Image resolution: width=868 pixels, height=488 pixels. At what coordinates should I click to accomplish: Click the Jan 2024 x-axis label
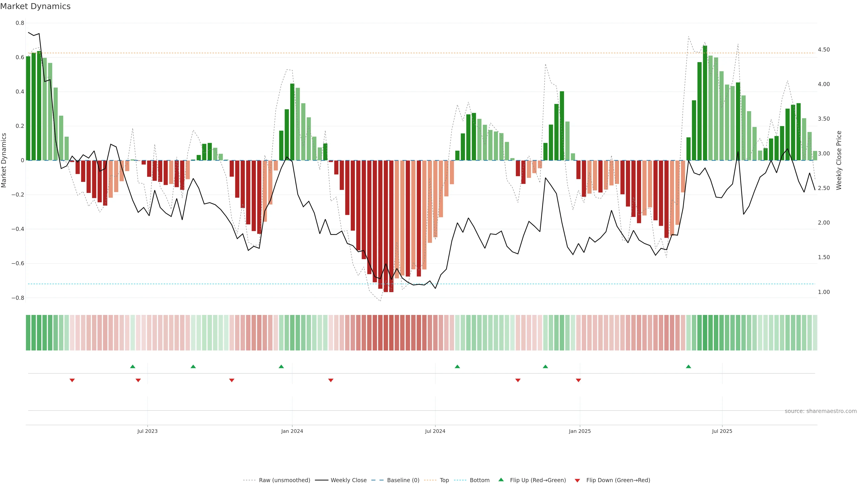(292, 431)
